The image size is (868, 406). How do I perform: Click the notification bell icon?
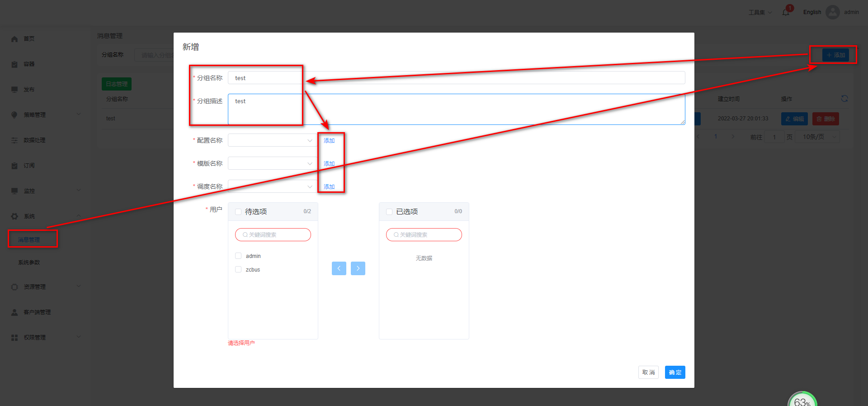[x=786, y=12]
